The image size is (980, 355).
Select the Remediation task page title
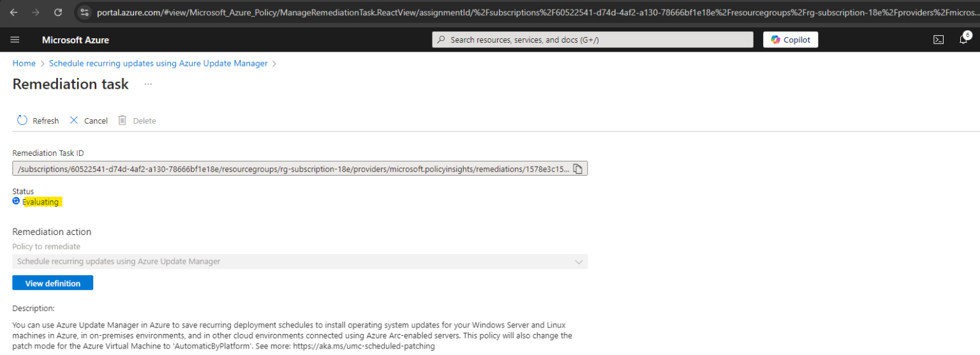(x=71, y=84)
